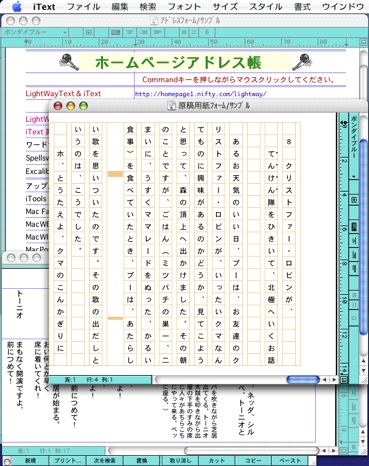
Task: Select justify alignment icon in address window toolbar
Action: [x=116, y=32]
